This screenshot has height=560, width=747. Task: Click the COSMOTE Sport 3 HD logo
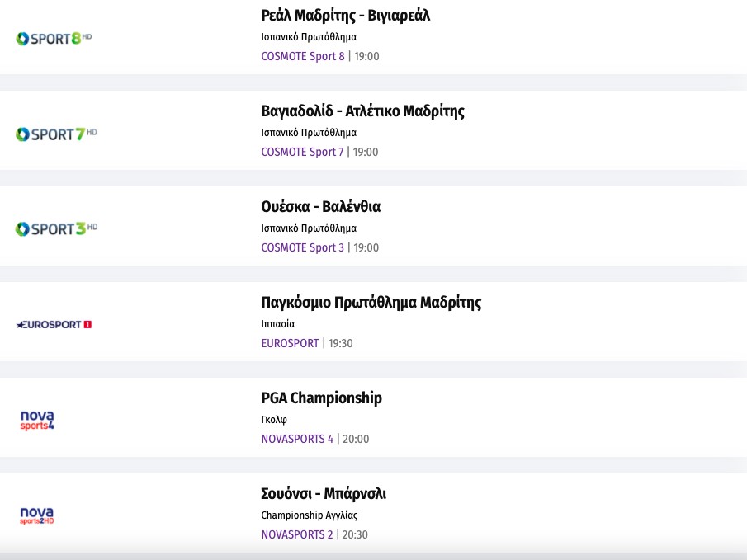coord(56,228)
